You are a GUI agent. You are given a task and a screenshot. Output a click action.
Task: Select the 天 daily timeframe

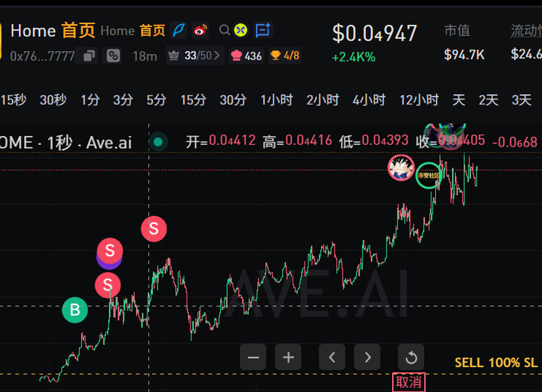click(458, 100)
